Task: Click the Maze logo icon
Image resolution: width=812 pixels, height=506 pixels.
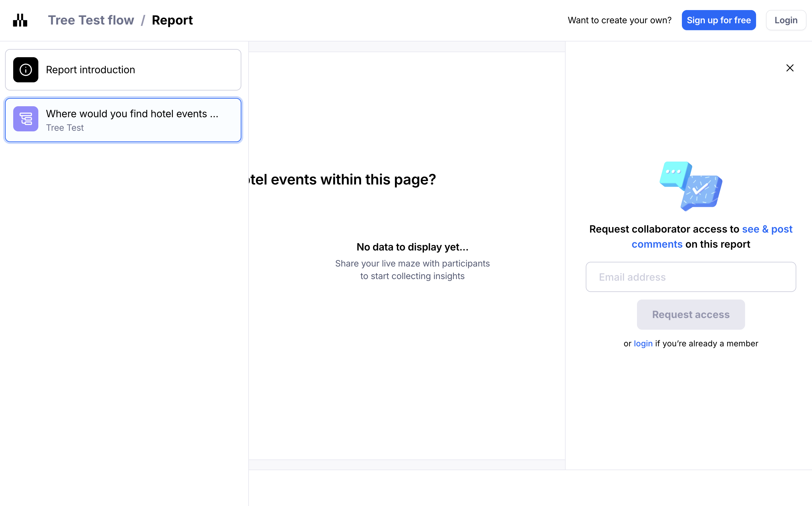Action: point(20,20)
